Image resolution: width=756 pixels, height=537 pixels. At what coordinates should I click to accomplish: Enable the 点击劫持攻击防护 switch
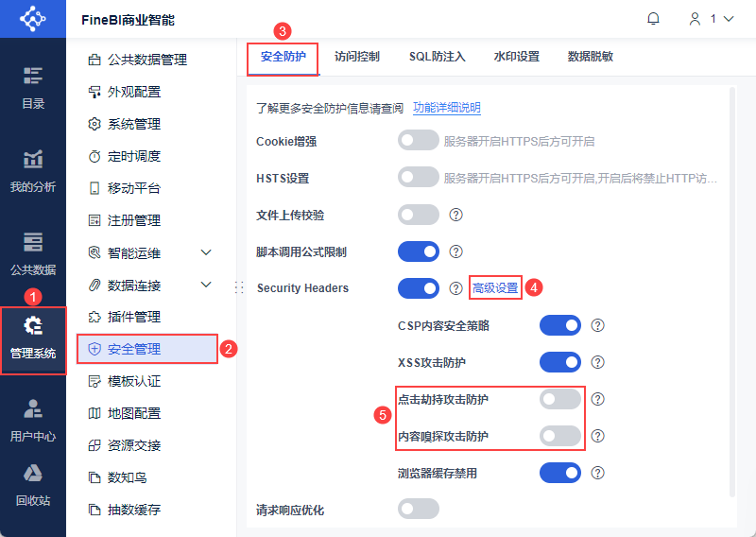tap(560, 399)
